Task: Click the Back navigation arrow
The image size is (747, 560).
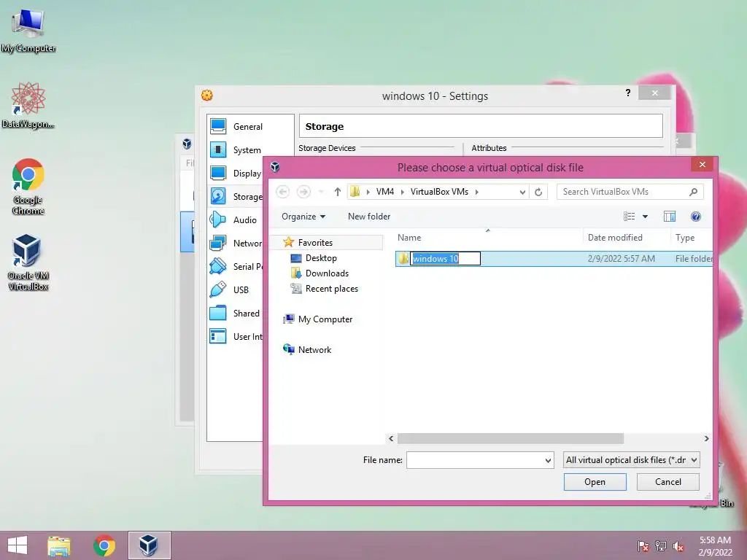Action: (x=282, y=192)
